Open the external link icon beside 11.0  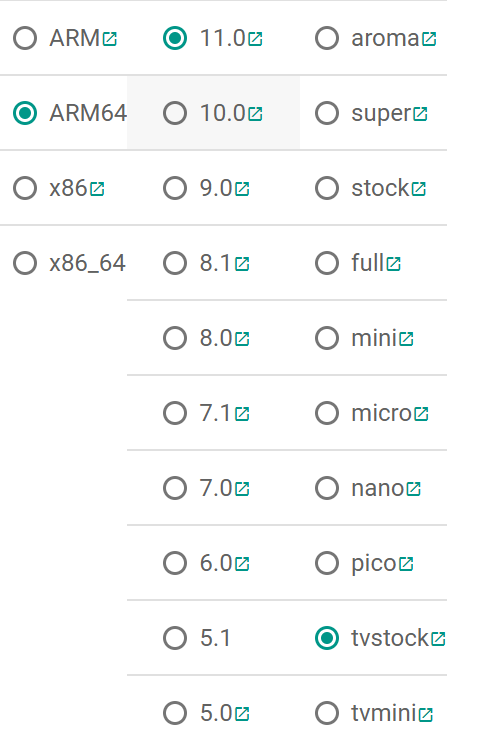255,39
